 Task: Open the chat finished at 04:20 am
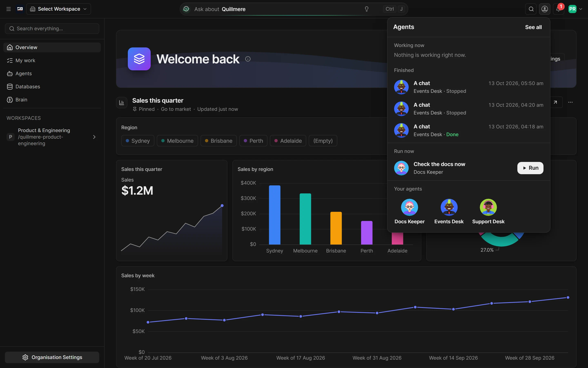pyautogui.click(x=468, y=109)
